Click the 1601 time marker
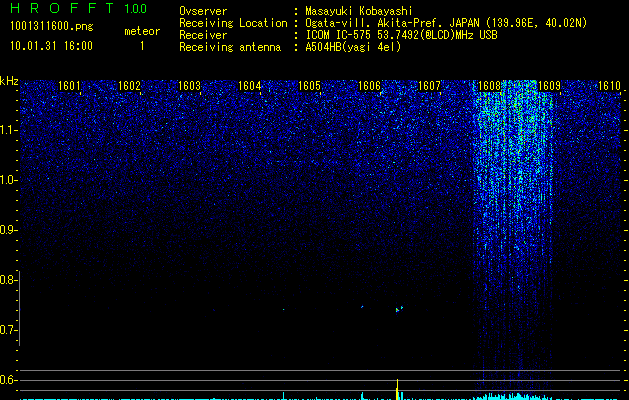 pos(69,86)
